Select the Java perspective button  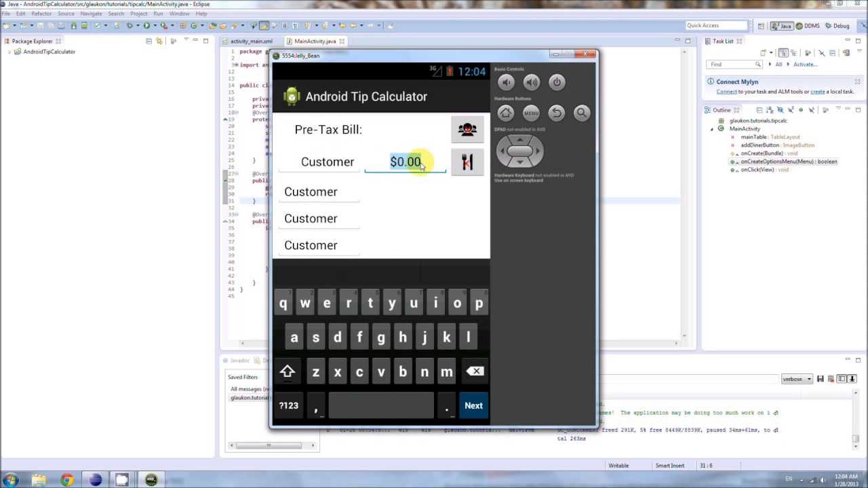point(782,26)
